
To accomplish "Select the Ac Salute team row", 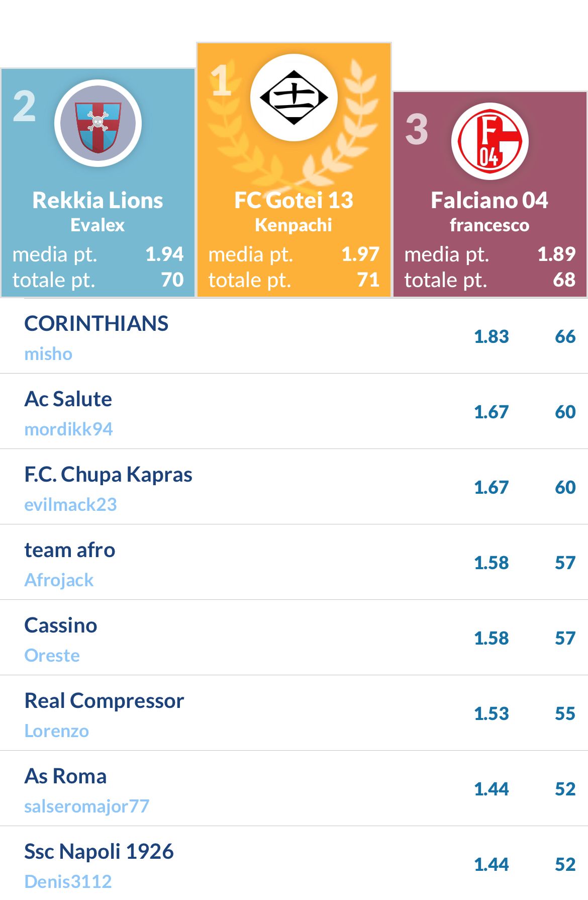I will (x=294, y=411).
